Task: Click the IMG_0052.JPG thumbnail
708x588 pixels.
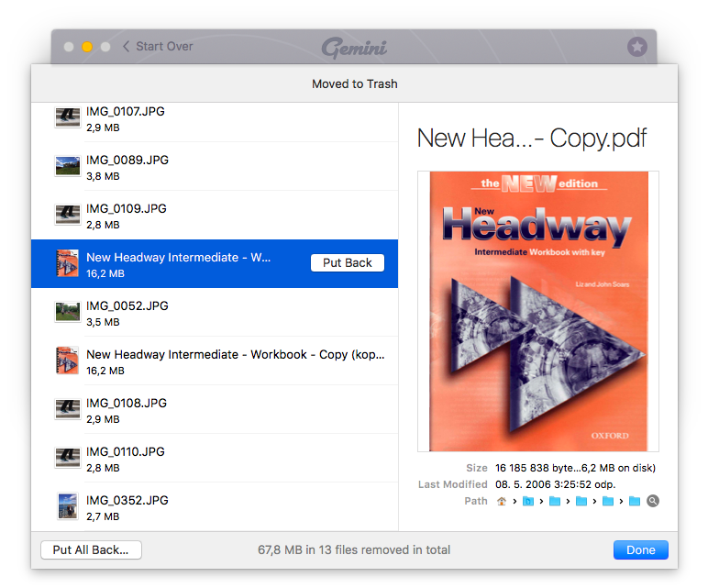Action: (x=67, y=312)
